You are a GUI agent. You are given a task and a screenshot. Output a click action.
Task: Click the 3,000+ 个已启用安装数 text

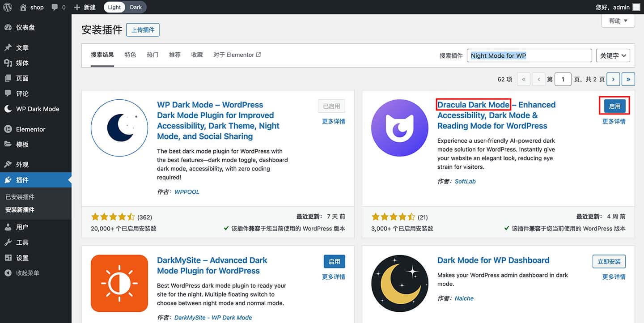(x=402, y=229)
